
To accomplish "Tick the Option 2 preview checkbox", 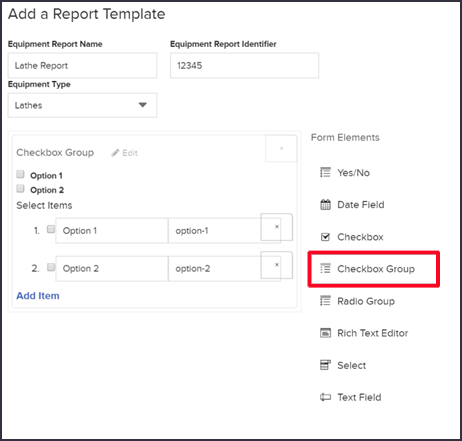I will (20, 189).
